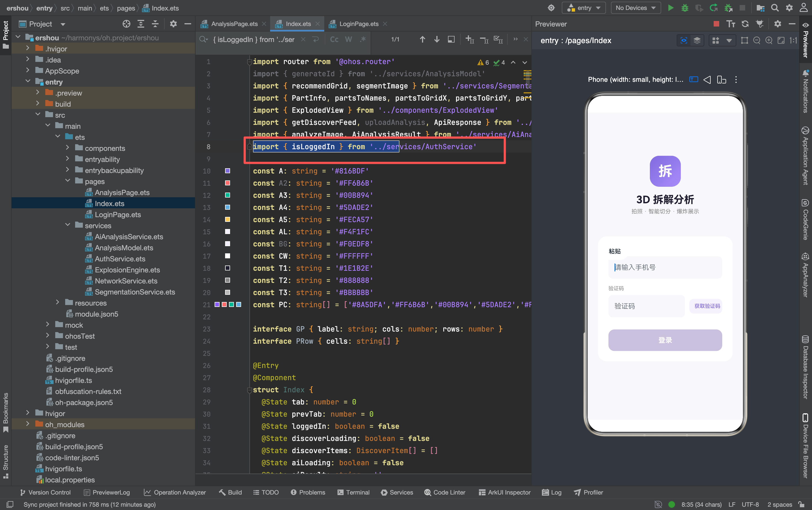Screen dimensions: 812x510
Task: Expand the oh_modules folder
Action: 28,424
